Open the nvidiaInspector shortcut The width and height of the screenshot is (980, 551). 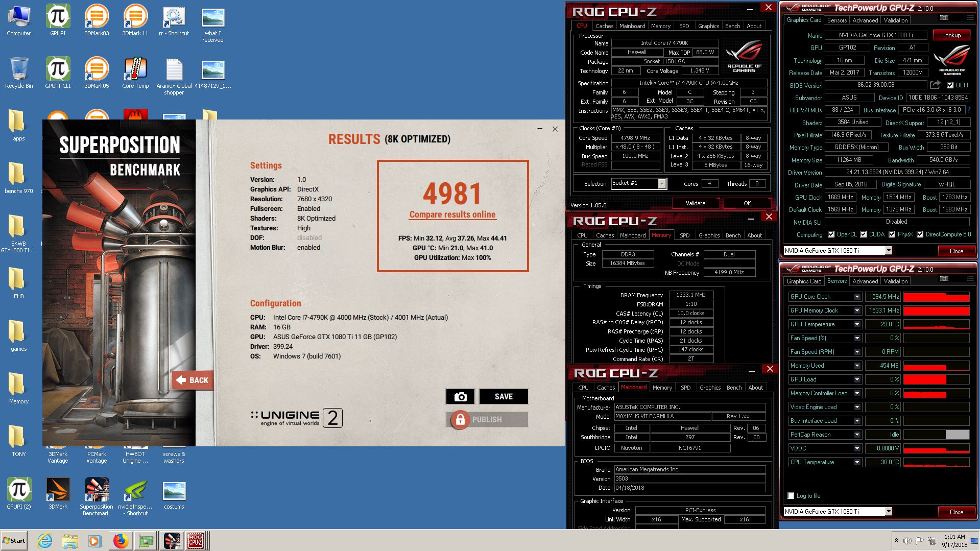click(x=135, y=497)
